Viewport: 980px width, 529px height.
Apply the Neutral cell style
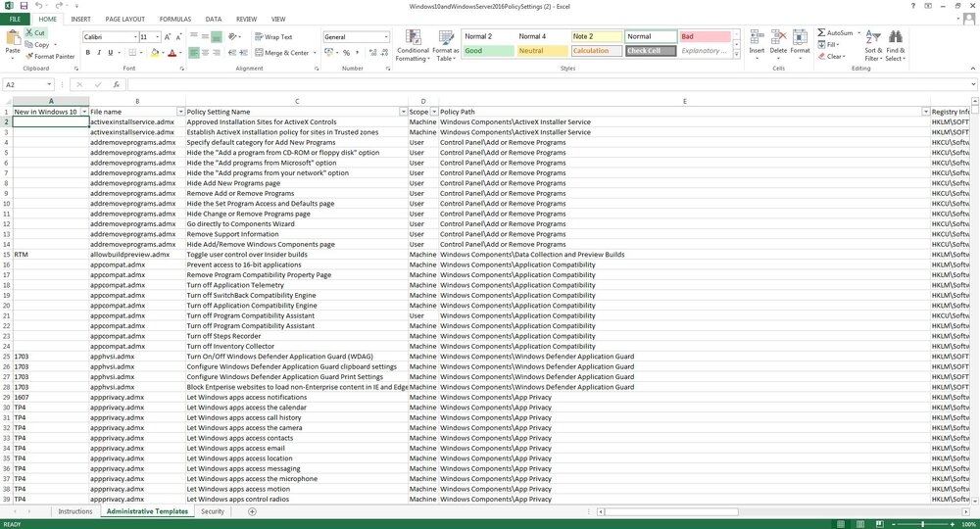click(543, 51)
